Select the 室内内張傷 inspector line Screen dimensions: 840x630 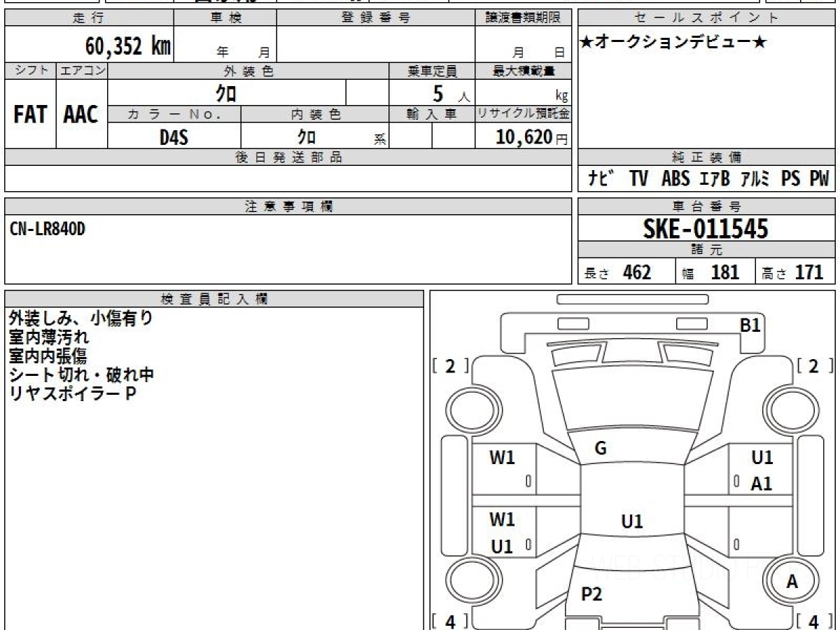(48, 356)
